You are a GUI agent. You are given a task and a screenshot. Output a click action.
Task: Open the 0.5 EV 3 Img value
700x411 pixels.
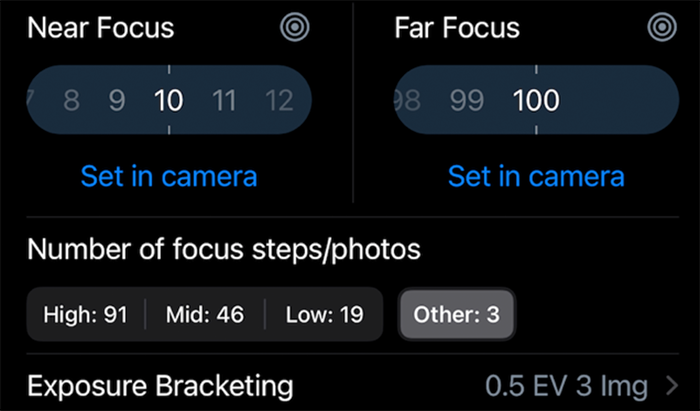[x=566, y=386]
